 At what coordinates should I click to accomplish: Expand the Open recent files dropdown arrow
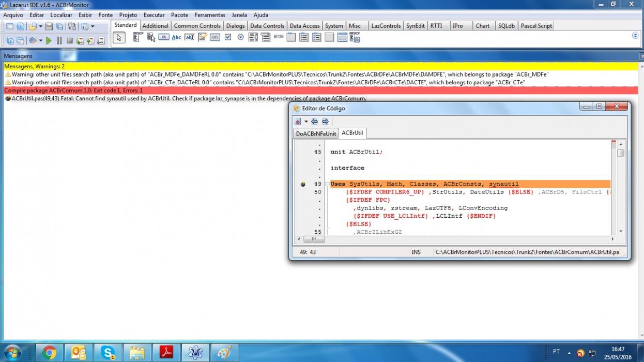[40, 26]
